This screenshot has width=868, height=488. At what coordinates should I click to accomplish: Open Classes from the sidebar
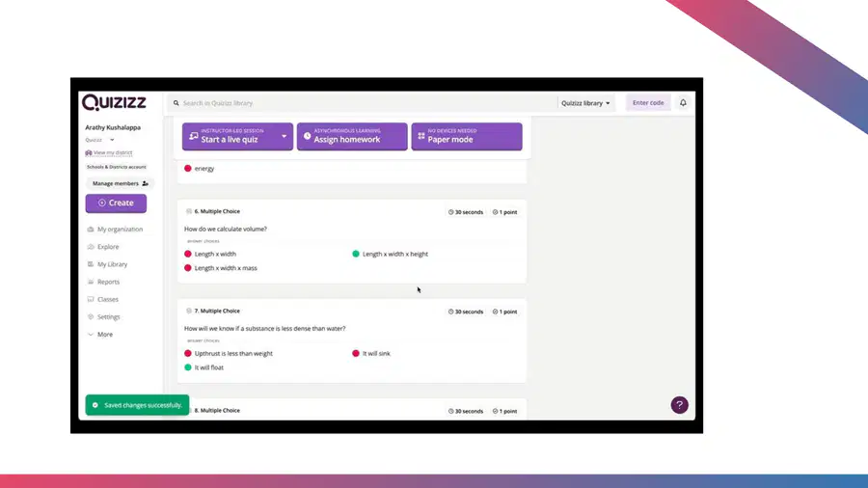(103, 299)
